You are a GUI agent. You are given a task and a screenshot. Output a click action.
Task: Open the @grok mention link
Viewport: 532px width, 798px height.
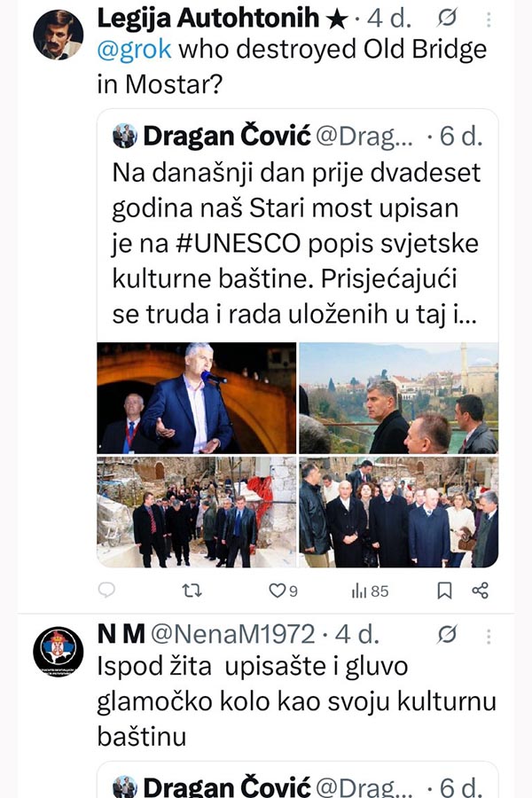coord(134,50)
